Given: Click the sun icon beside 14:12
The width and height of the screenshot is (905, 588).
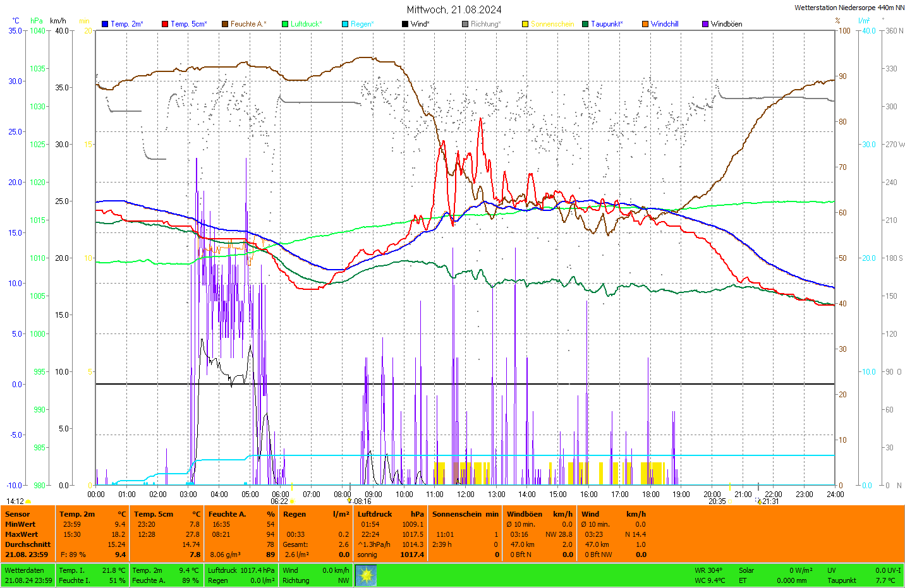Looking at the screenshot, I should (28, 501).
